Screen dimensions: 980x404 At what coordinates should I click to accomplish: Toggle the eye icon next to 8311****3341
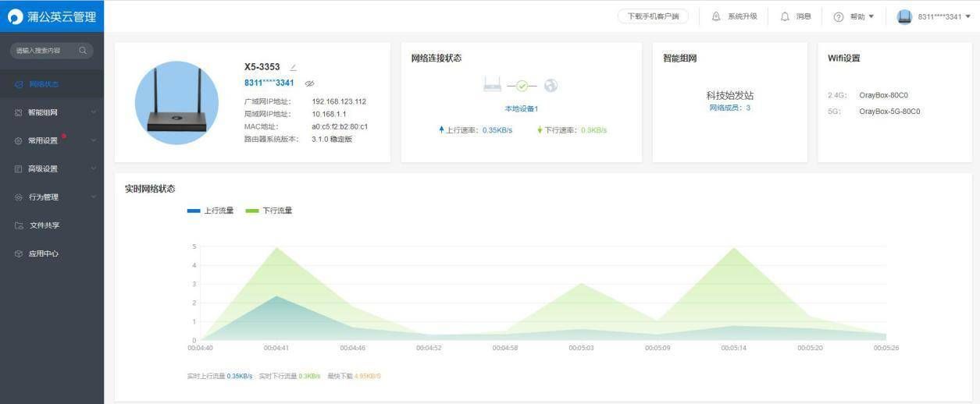click(309, 83)
